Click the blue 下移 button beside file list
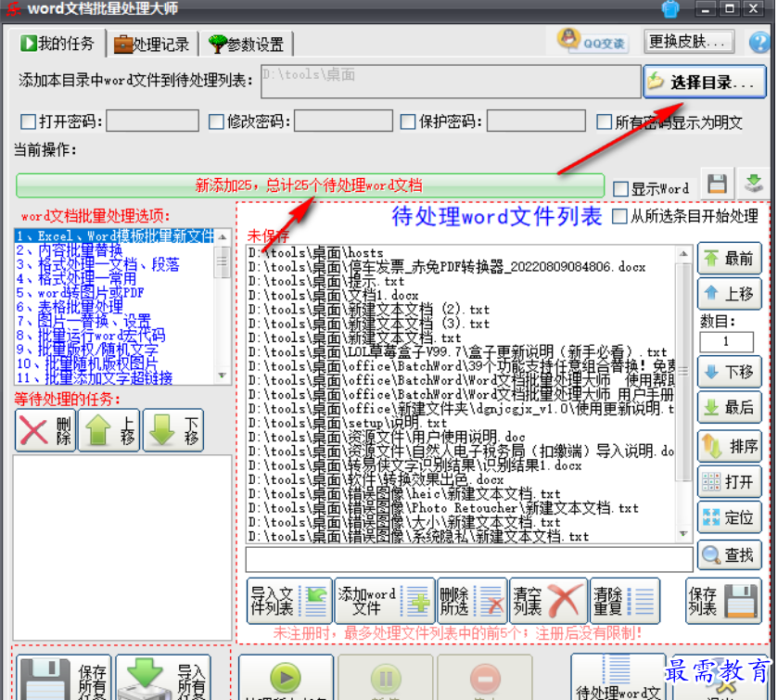778x700 pixels. pyautogui.click(x=730, y=372)
